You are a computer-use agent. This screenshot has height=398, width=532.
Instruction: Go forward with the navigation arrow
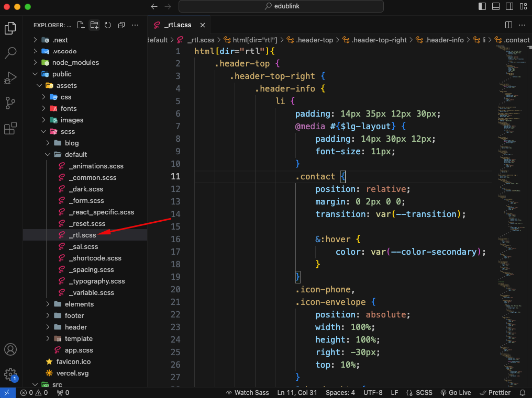(168, 6)
